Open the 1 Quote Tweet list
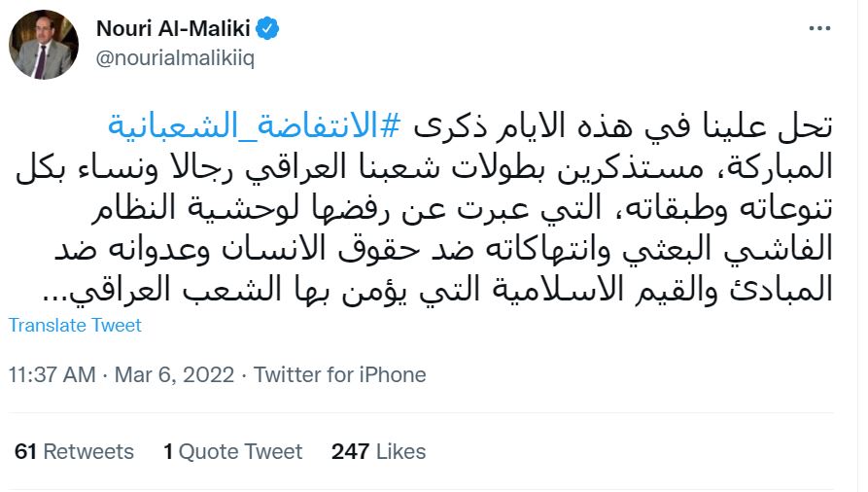 tap(233, 451)
